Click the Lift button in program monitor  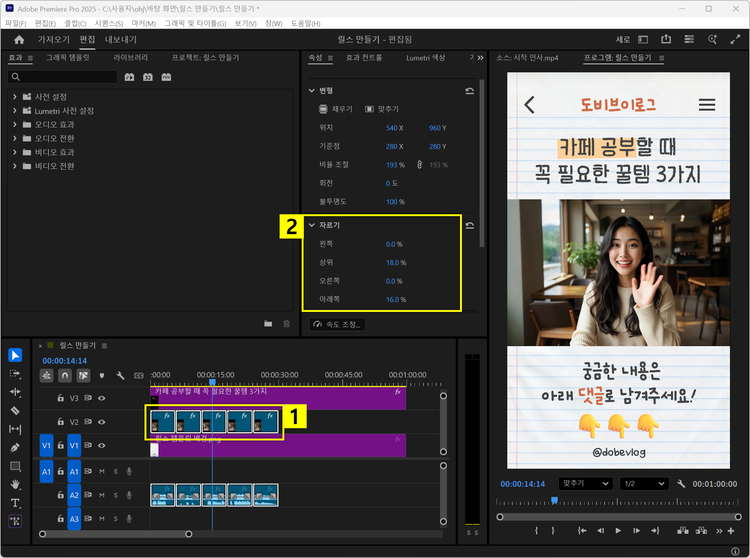pos(683,531)
